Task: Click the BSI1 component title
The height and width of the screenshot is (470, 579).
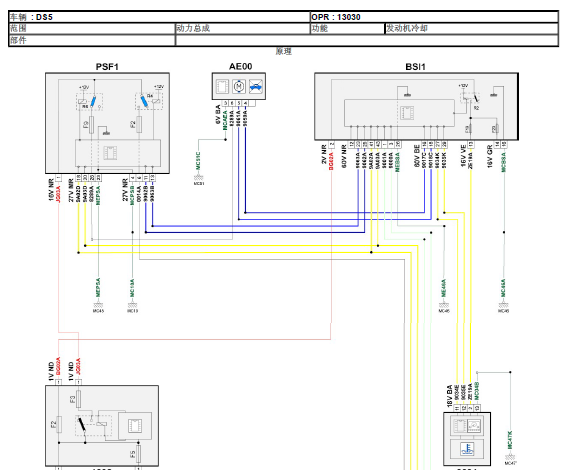Action: 415,67
